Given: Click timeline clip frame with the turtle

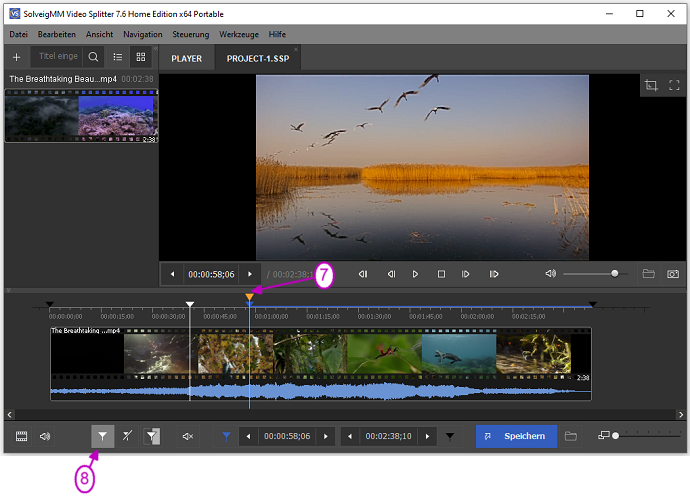Looking at the screenshot, I should (459, 353).
